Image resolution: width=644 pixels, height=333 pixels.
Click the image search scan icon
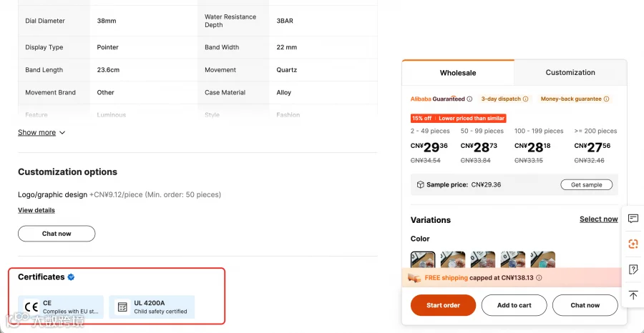[x=633, y=244]
